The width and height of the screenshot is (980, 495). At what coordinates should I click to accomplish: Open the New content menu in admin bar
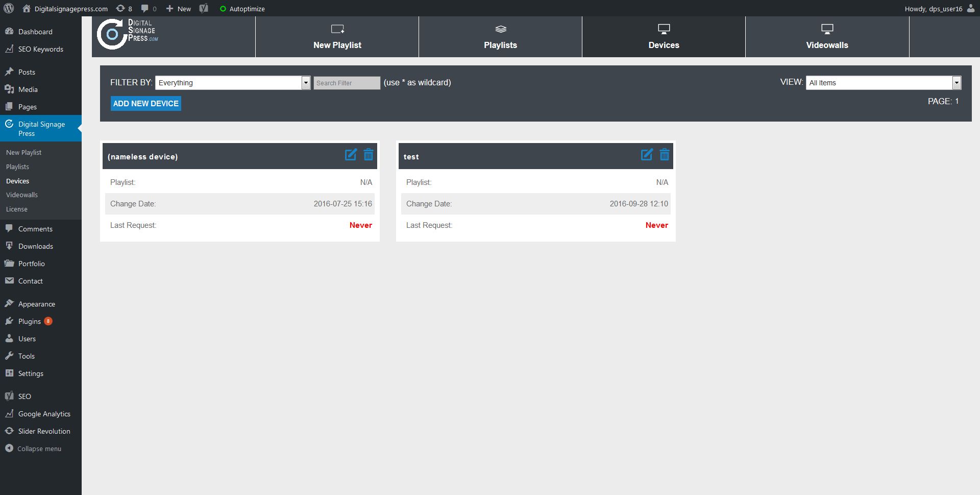click(x=179, y=9)
